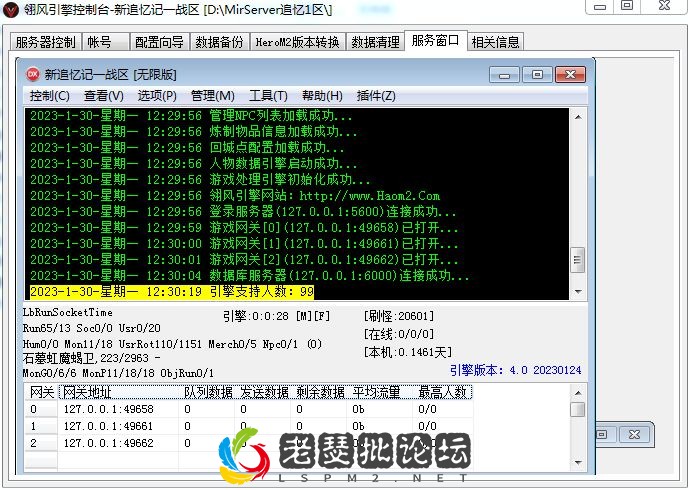Open the 选项(P) menu
Image resolution: width=690 pixels, height=490 pixels.
pos(157,96)
